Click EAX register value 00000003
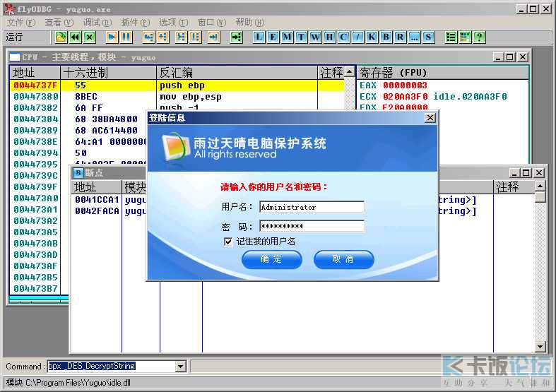556x392 pixels. tap(405, 85)
